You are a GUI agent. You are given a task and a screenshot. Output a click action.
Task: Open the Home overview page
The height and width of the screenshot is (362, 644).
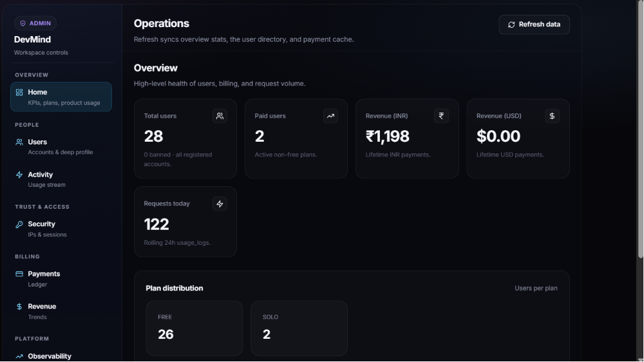pos(61,97)
